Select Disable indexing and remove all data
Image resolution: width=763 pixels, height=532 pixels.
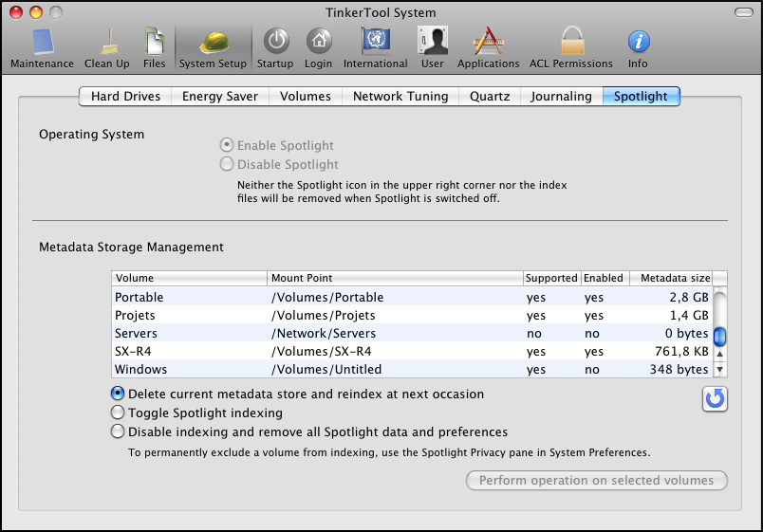119,431
